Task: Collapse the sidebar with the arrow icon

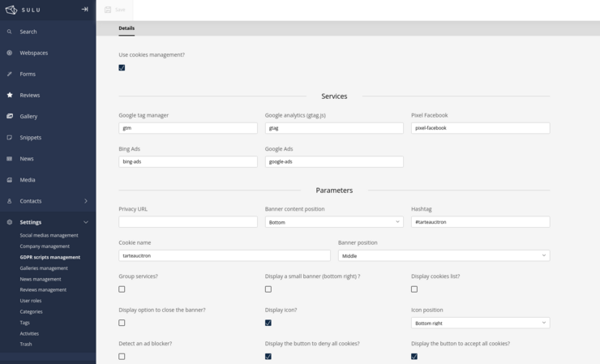Action: [x=84, y=9]
